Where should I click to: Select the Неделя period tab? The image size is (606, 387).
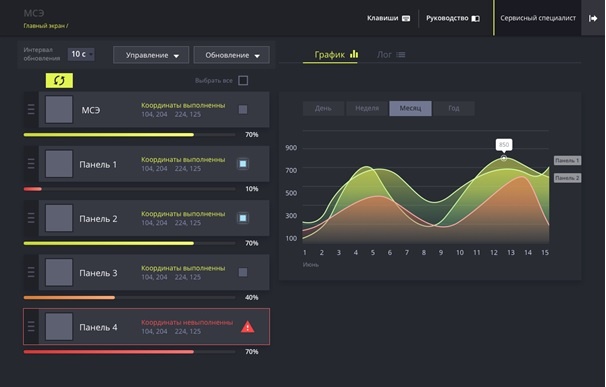[367, 108]
